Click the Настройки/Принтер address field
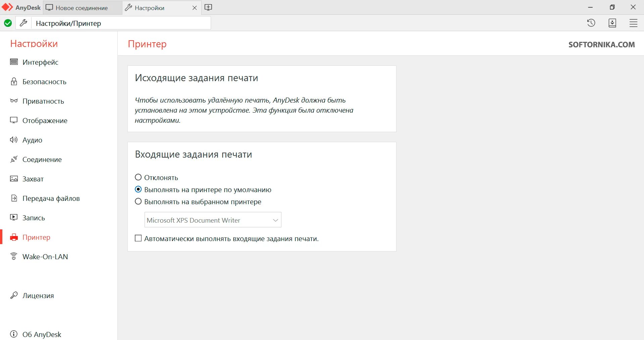Viewport: 644px width, 340px height. pyautogui.click(x=121, y=23)
